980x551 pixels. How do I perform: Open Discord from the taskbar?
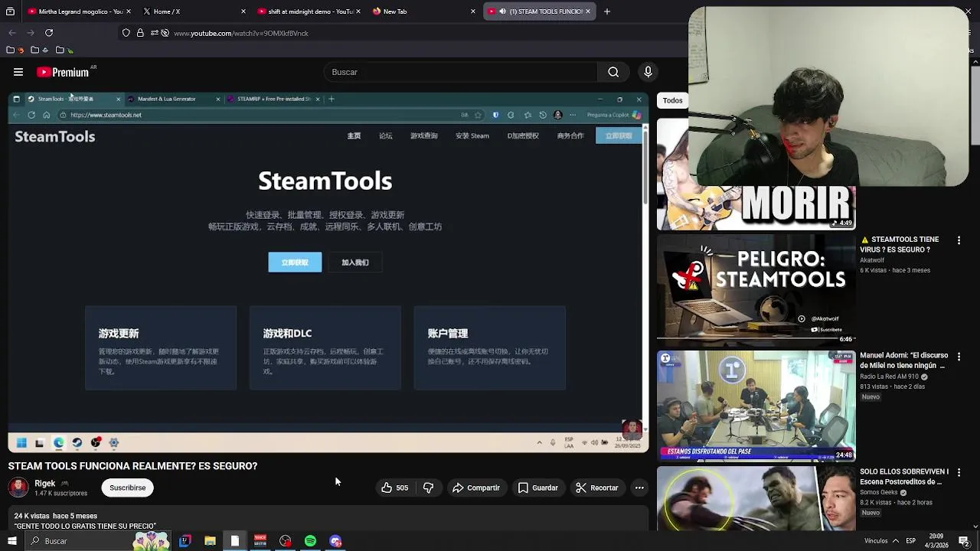(x=335, y=541)
